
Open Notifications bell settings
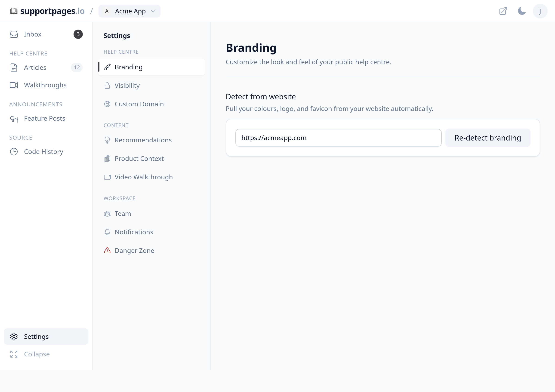tap(151, 232)
